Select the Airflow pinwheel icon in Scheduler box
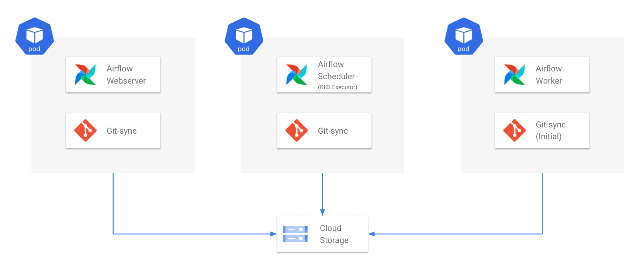The image size is (644, 260). 297,74
